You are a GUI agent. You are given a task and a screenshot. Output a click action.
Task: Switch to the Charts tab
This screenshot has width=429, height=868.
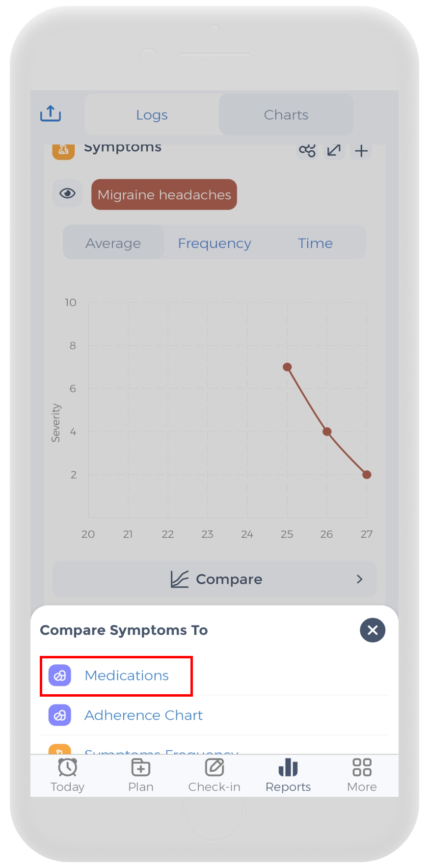tap(286, 115)
